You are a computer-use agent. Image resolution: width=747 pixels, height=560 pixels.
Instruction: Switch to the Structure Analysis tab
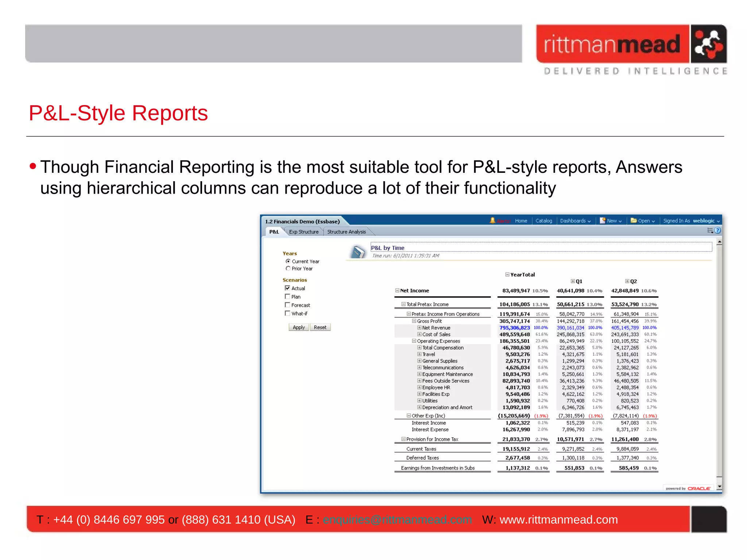[x=347, y=232]
